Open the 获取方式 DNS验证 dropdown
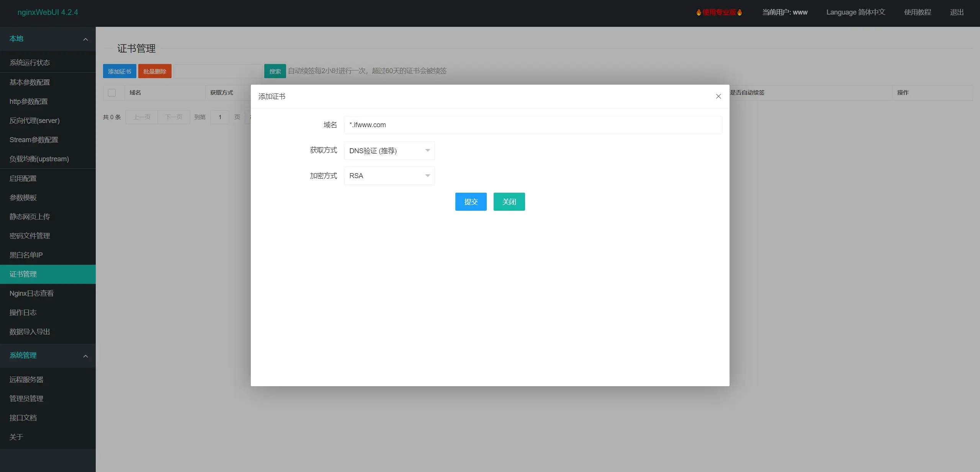 [x=389, y=151]
